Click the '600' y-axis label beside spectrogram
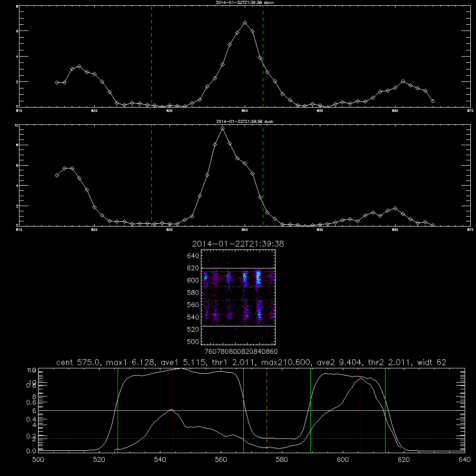Viewport: 476px width, 476px height. [x=193, y=280]
